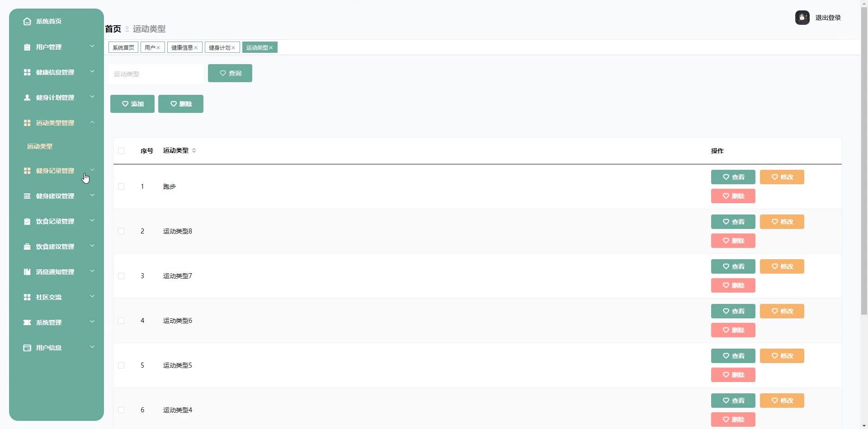
Task: Click the 健身计划管理 person icon
Action: pyautogui.click(x=27, y=98)
